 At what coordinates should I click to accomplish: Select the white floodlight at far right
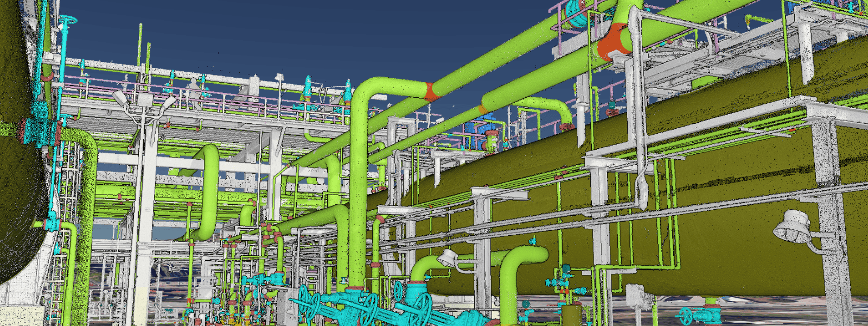794,227
